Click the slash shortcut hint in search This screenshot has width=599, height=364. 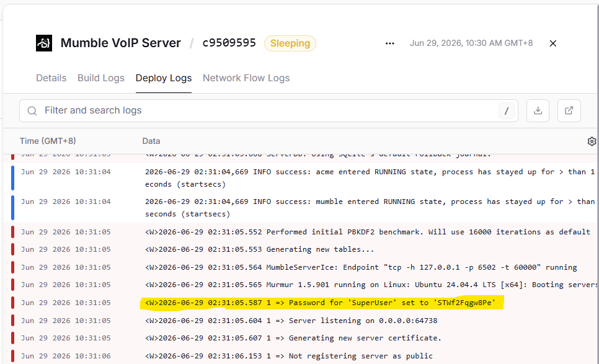(x=507, y=111)
